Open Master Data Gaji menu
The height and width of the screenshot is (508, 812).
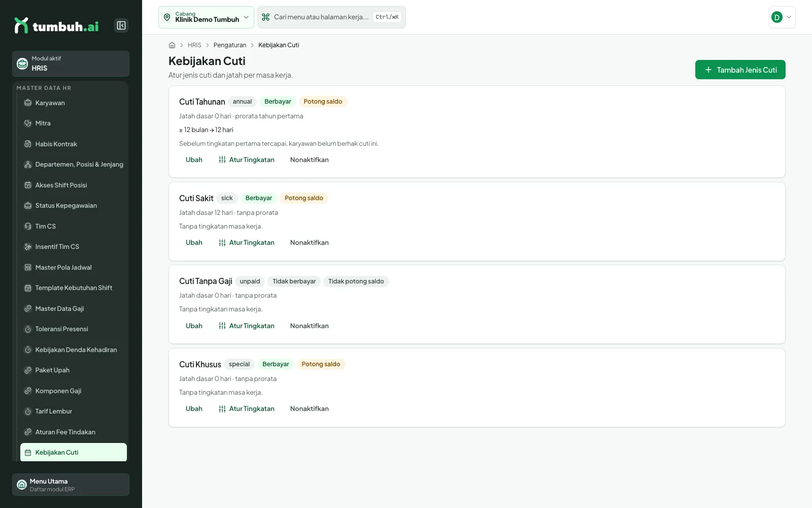pos(74,309)
